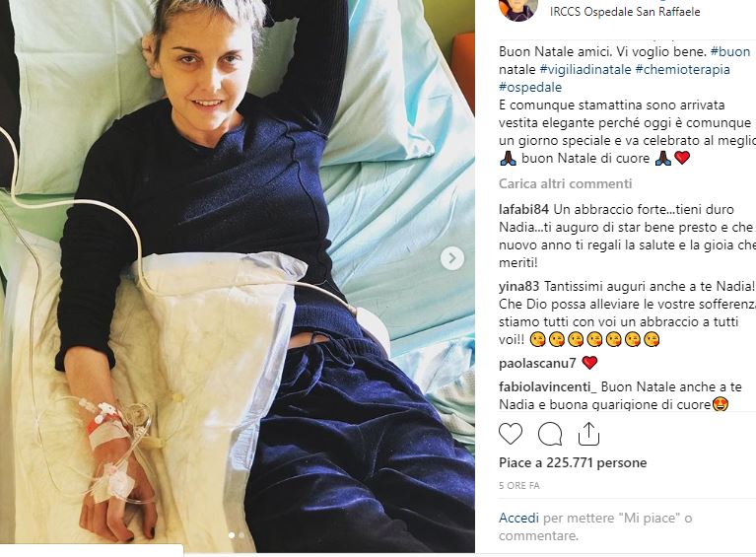
Task: Click Accedi to log in
Action: point(518,518)
